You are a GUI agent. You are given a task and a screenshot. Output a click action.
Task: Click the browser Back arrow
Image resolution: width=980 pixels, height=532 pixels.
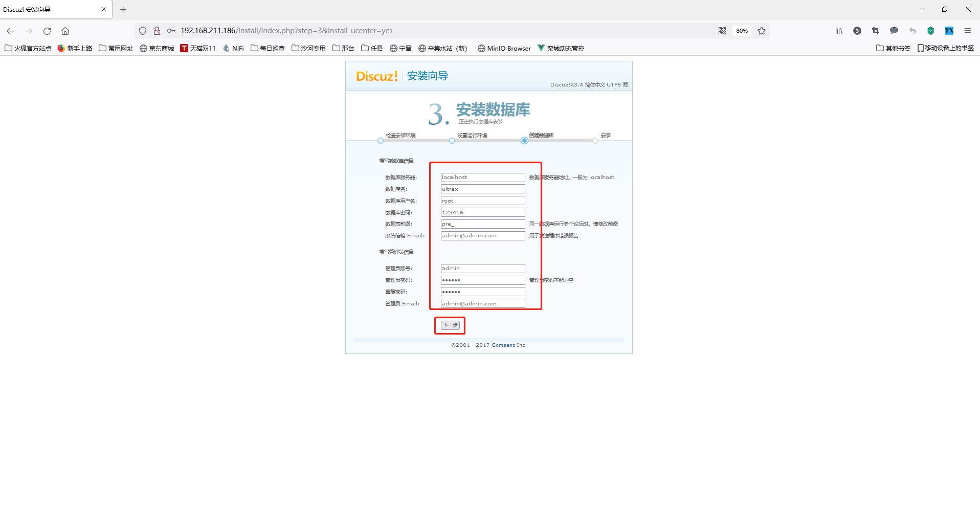click(x=10, y=31)
